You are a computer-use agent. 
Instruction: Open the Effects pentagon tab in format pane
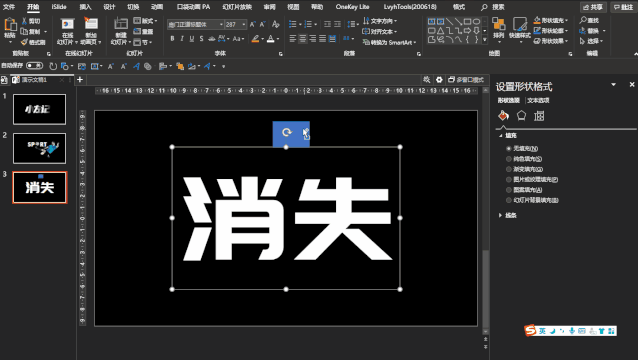pyautogui.click(x=521, y=116)
